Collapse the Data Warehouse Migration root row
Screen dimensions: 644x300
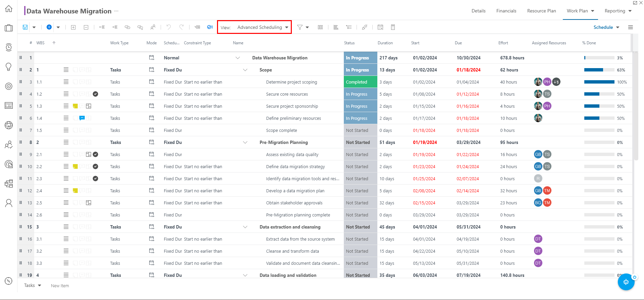238,58
